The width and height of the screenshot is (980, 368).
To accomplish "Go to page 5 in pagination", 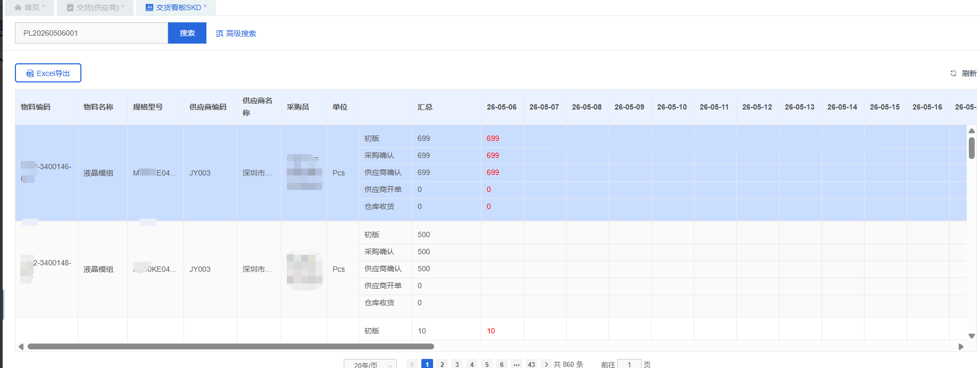I will click(x=487, y=364).
